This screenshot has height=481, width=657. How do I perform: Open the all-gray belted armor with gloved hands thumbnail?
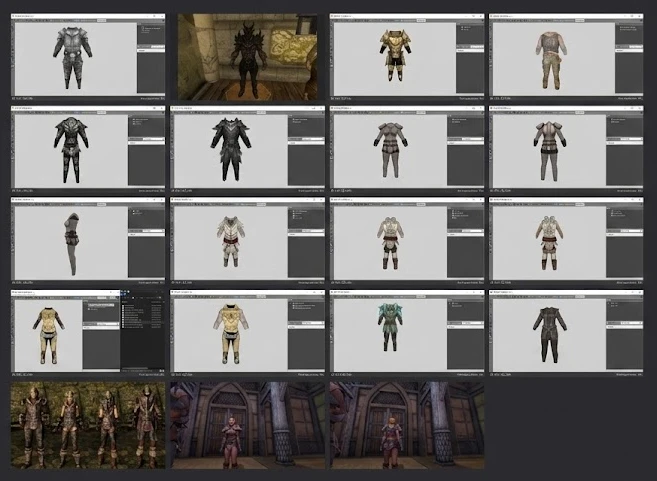(x=407, y=149)
